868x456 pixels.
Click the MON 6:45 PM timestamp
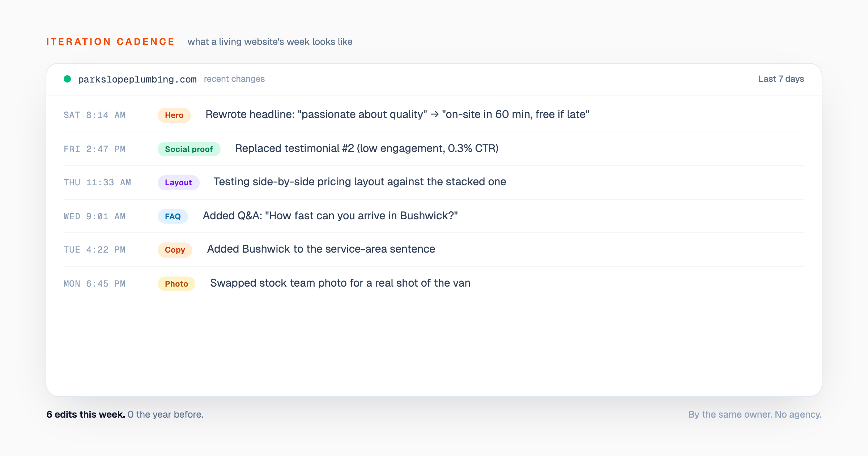(94, 284)
